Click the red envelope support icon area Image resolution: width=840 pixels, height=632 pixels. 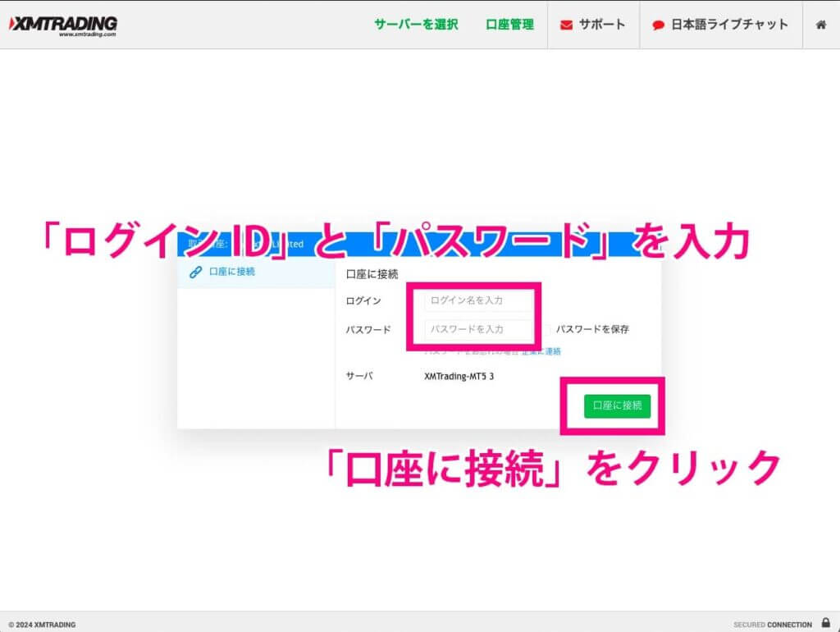(x=564, y=25)
